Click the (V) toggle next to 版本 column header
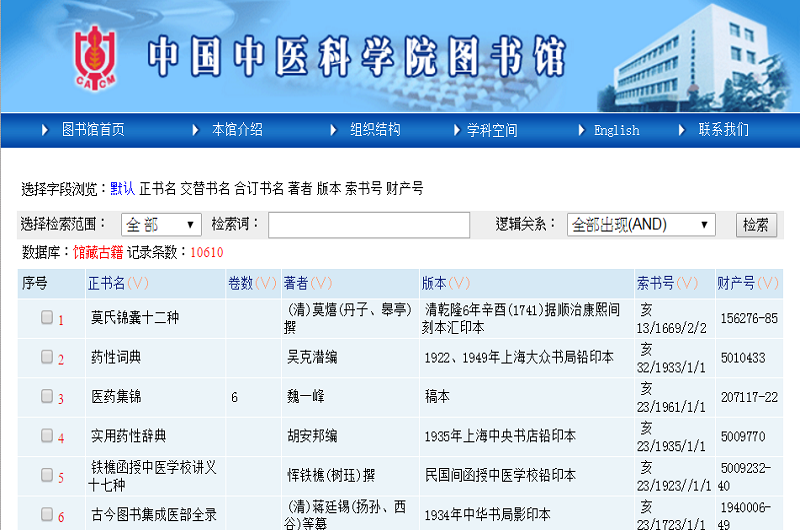This screenshot has height=530, width=800. (x=459, y=283)
